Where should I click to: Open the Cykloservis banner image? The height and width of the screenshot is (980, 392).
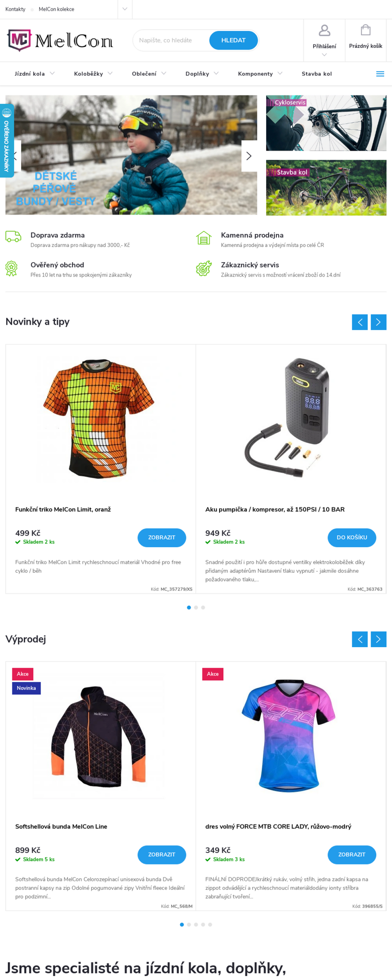tap(326, 123)
